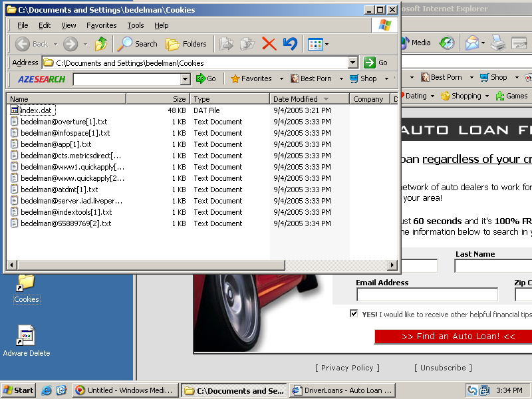Switch to DriverLoans taskbar button
532x399 pixels.
(x=342, y=390)
